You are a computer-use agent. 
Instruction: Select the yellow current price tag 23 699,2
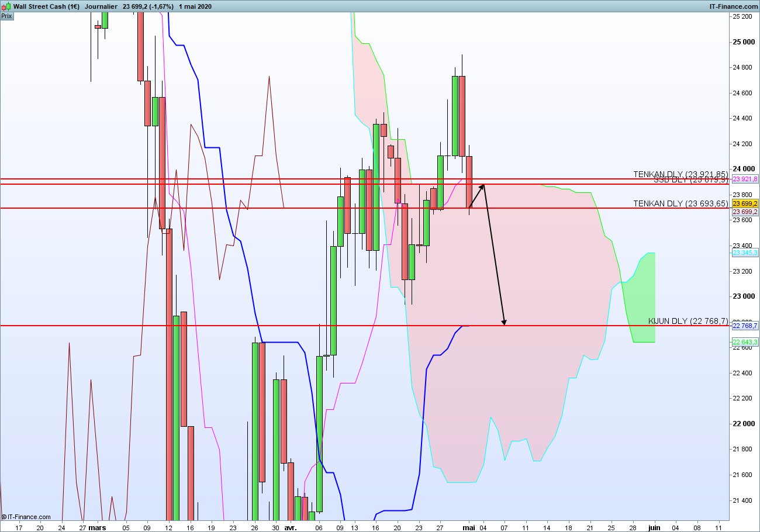[x=745, y=203]
